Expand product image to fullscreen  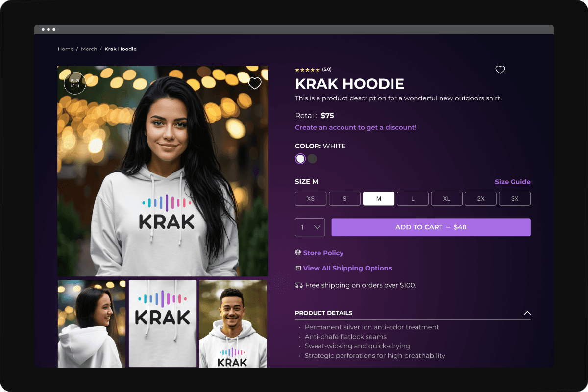(75, 83)
